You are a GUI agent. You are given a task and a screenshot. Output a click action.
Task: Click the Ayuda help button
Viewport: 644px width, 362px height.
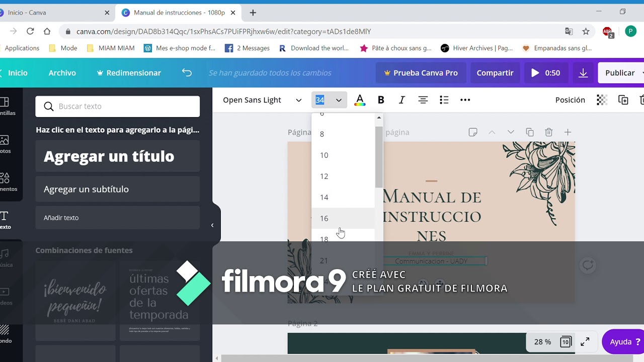click(623, 342)
